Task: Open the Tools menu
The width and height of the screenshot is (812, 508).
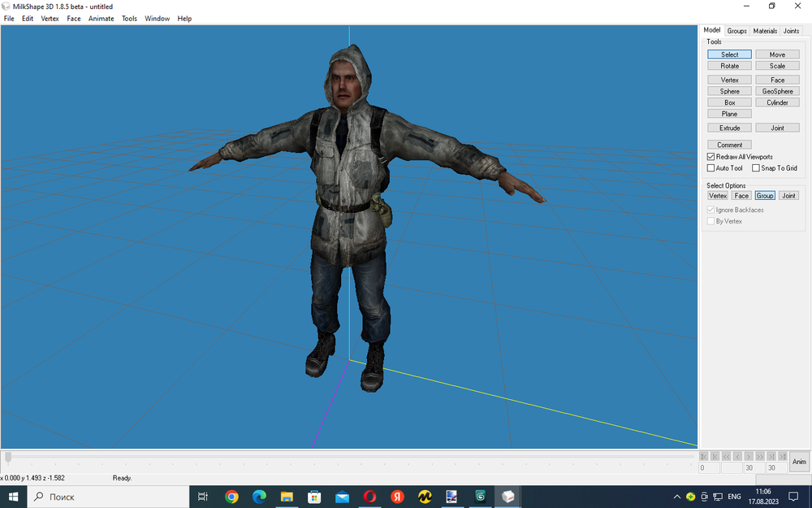Action: click(x=128, y=18)
